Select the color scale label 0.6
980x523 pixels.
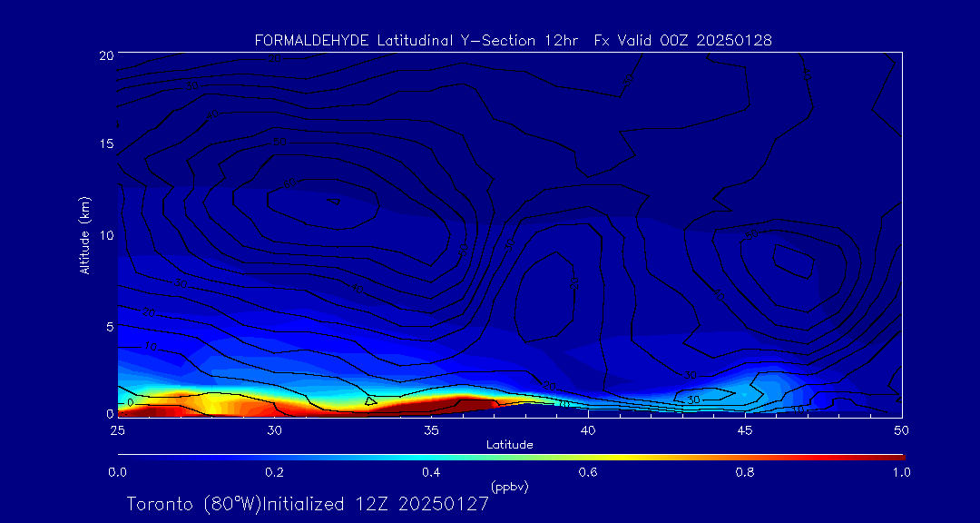click(x=588, y=472)
